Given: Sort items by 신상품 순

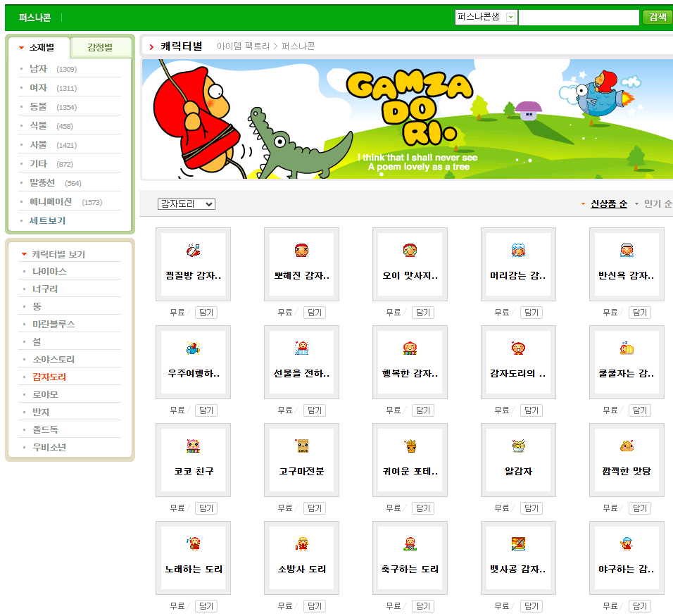Looking at the screenshot, I should point(609,204).
